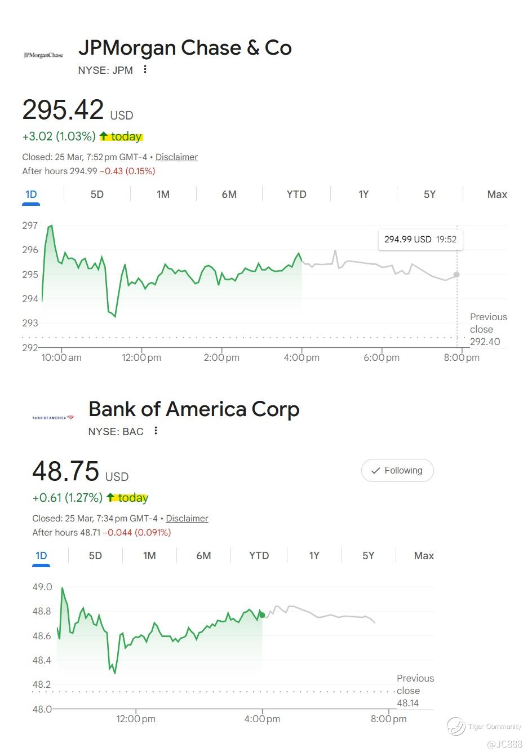This screenshot has width=532, height=756.
Task: Open Bank of America Disclaimer link
Action: pyautogui.click(x=187, y=519)
